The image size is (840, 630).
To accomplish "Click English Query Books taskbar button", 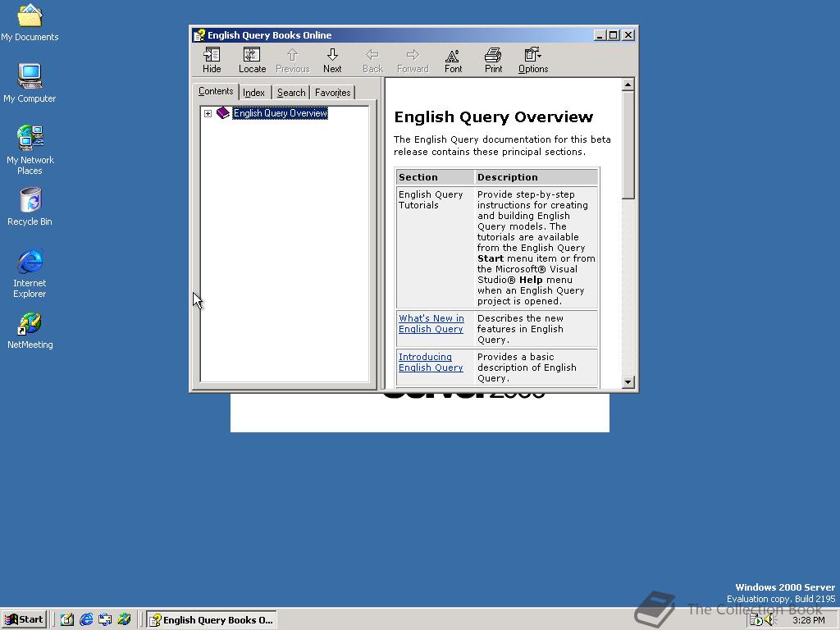I will [x=212, y=620].
